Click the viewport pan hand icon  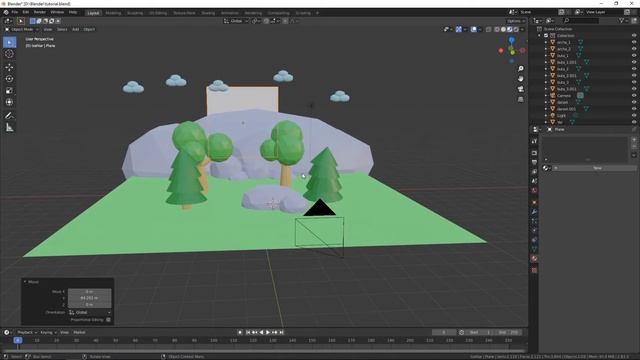[520, 79]
